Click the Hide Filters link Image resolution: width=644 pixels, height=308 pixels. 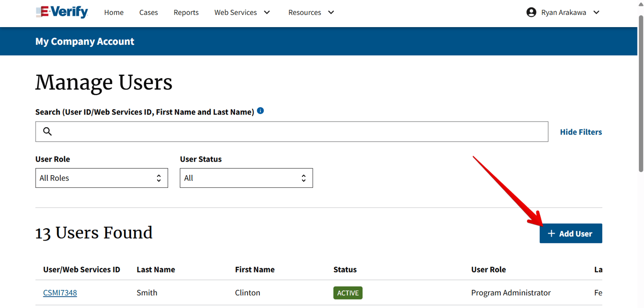coord(581,132)
